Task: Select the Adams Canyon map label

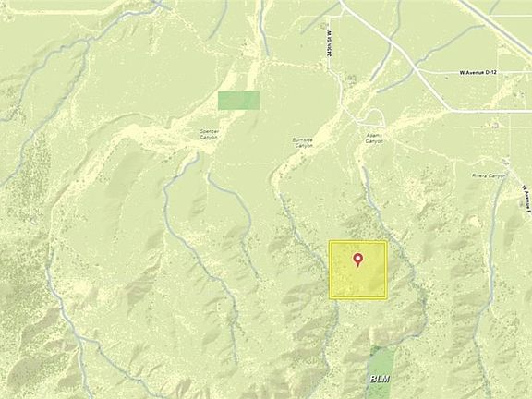Action: (x=375, y=139)
